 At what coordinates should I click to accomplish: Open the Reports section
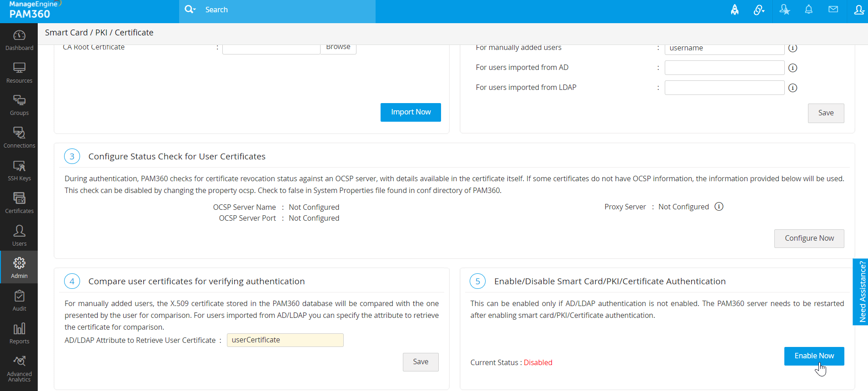tap(19, 333)
